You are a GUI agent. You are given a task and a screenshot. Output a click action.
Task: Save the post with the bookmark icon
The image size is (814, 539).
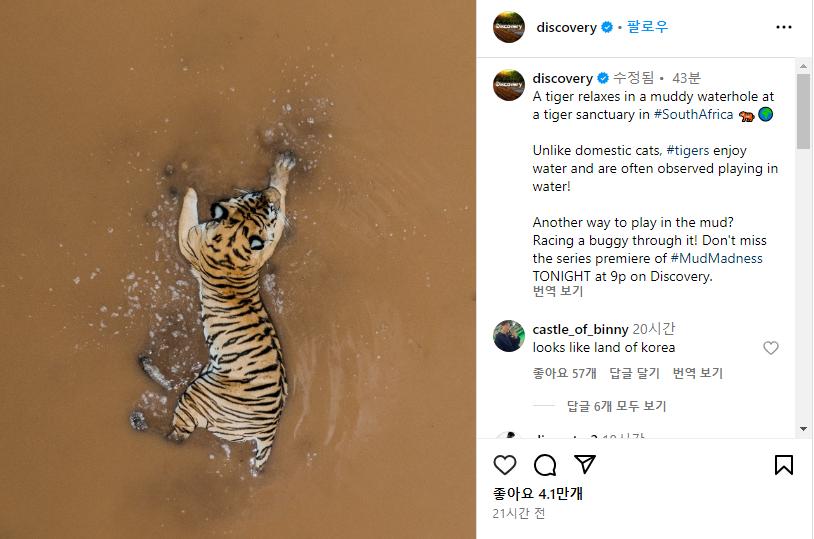point(784,465)
